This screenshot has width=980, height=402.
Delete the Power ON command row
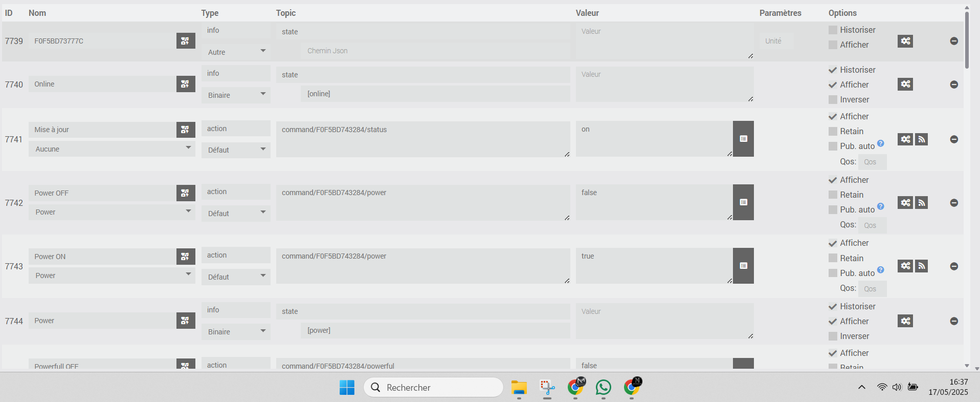[x=954, y=266]
